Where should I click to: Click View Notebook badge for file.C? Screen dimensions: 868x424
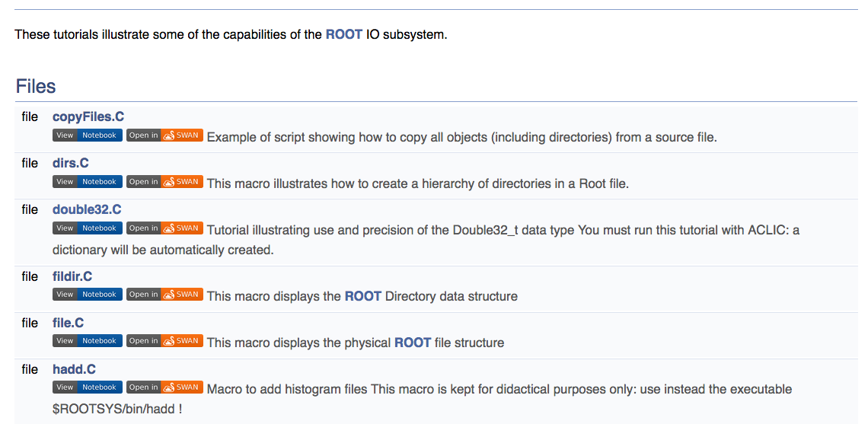[x=87, y=341]
